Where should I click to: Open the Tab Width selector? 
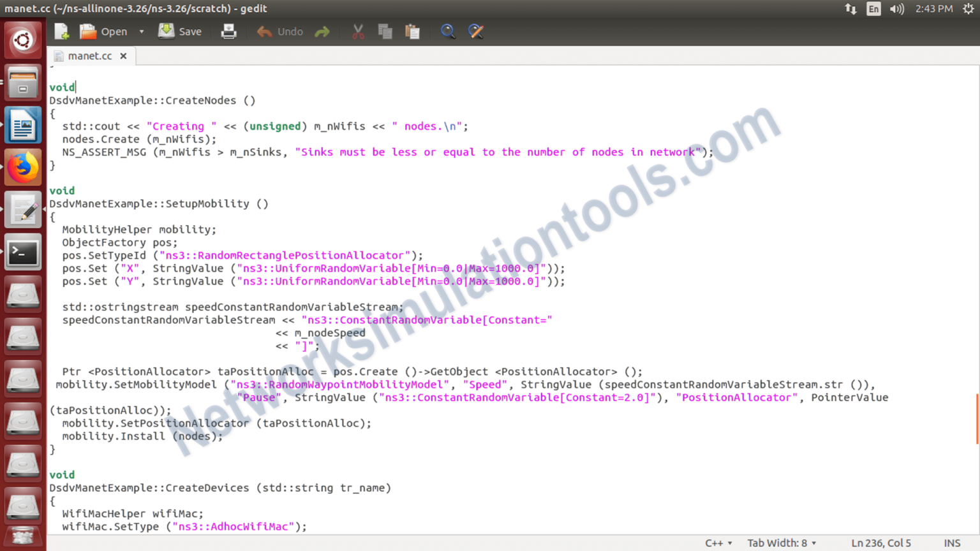click(x=780, y=543)
